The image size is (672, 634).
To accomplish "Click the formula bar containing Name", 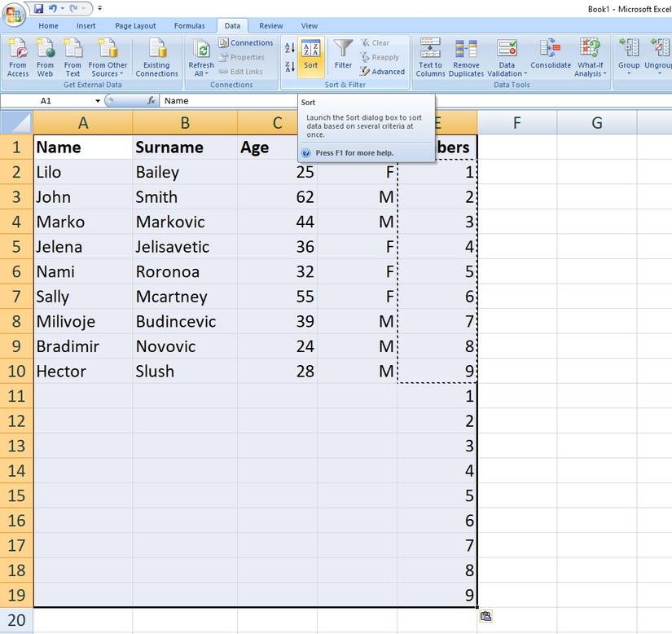I will pyautogui.click(x=229, y=101).
